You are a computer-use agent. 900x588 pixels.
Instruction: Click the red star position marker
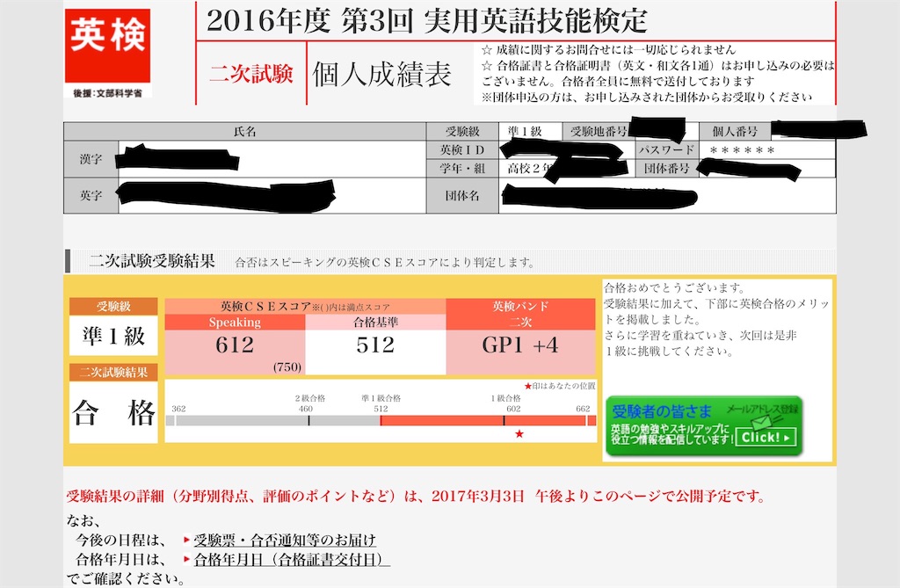[x=519, y=434]
